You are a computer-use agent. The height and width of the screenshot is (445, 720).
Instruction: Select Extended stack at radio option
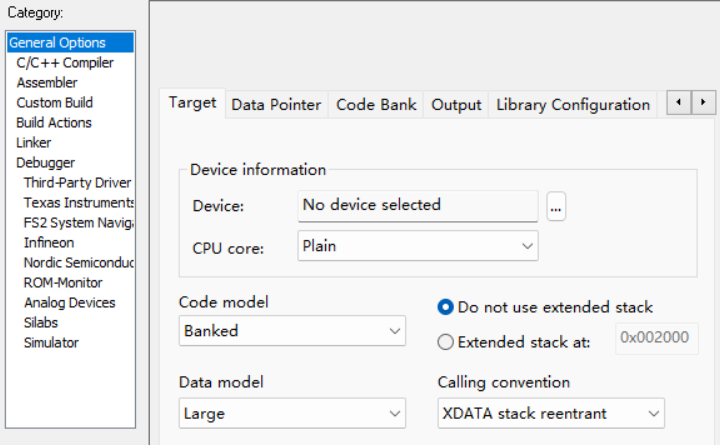446,342
